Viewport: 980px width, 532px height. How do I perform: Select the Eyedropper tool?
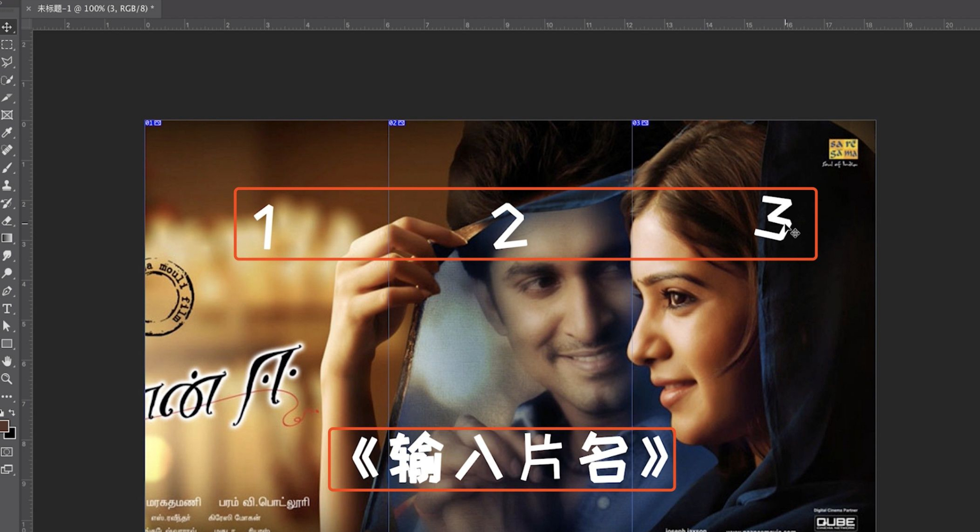click(7, 132)
